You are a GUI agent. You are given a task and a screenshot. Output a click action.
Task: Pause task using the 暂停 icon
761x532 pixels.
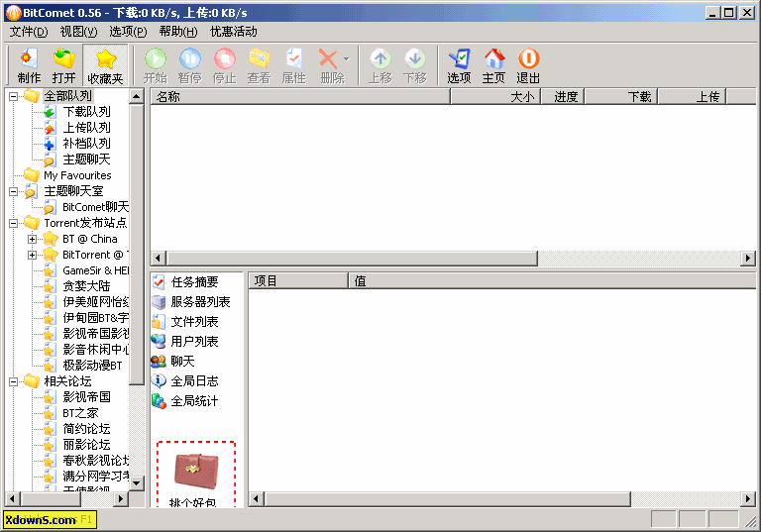[x=190, y=65]
